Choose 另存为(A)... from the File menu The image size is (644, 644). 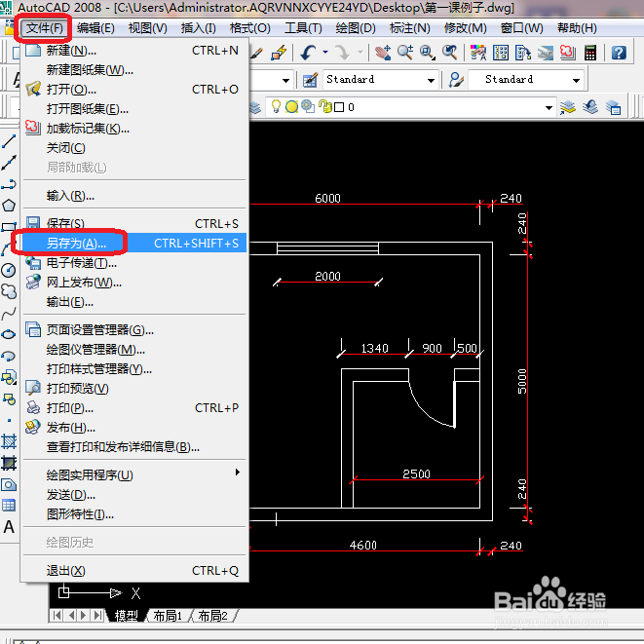[134, 244]
